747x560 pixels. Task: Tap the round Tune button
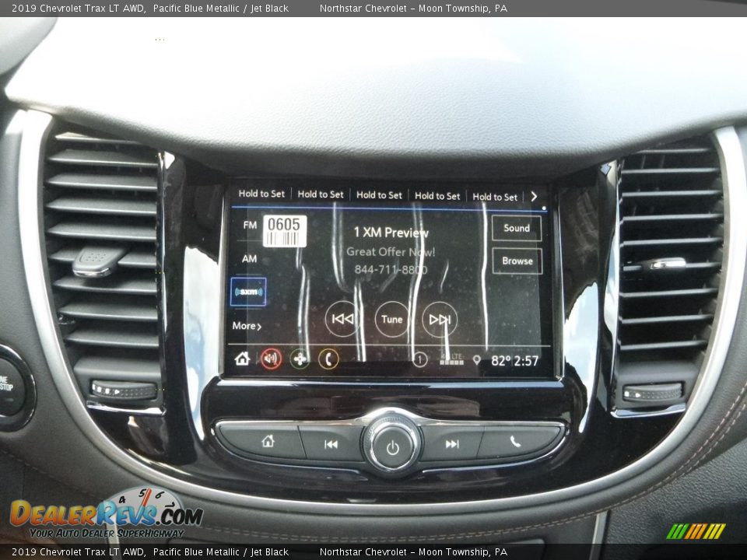391,319
